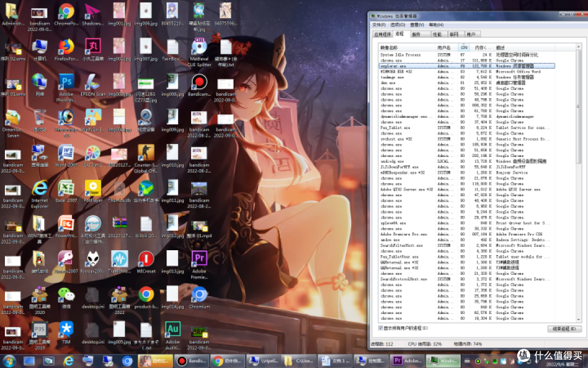Select the dynamiclinkmanager.exe process row
The height and width of the screenshot is (368, 588).
click(x=467, y=117)
